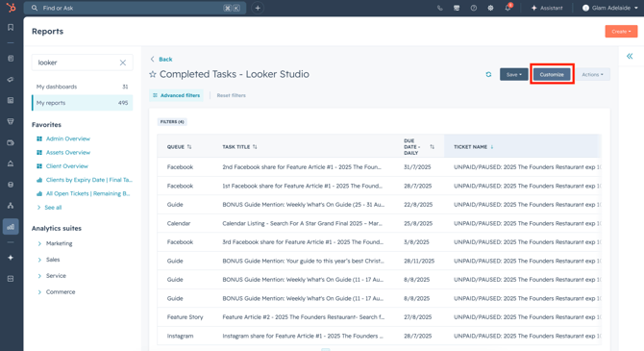
Task: Open the Create dropdown button
Action: pos(621,31)
